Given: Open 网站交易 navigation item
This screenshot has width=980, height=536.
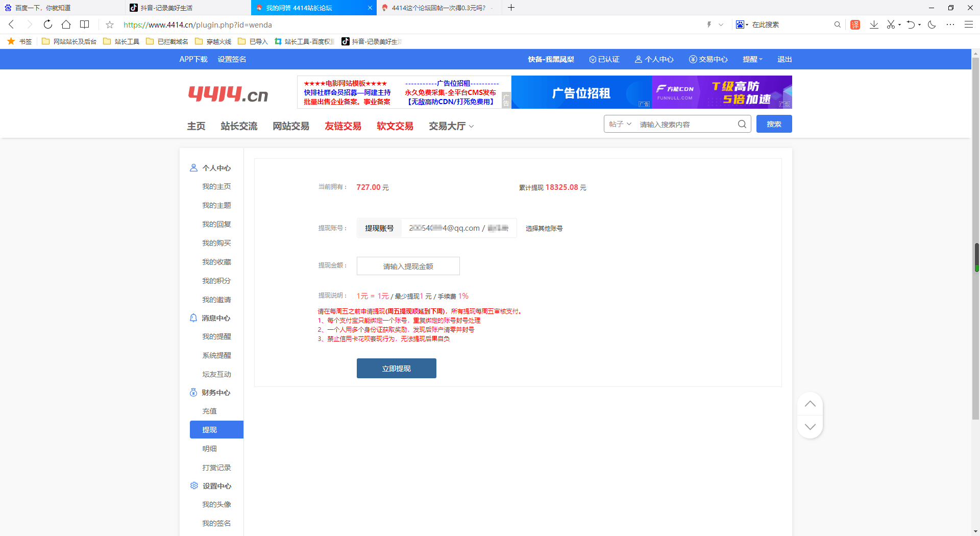Looking at the screenshot, I should coord(291,126).
